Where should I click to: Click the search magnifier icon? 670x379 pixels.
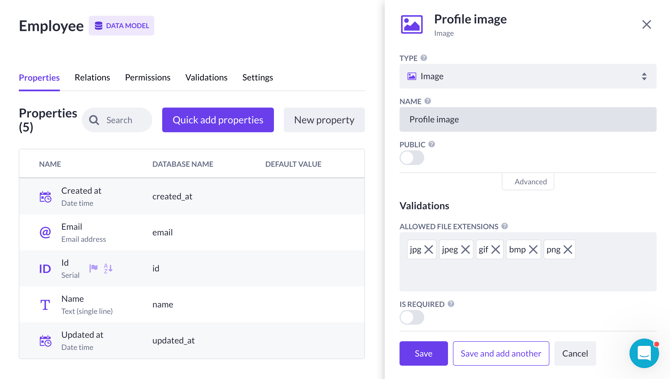[x=94, y=120]
